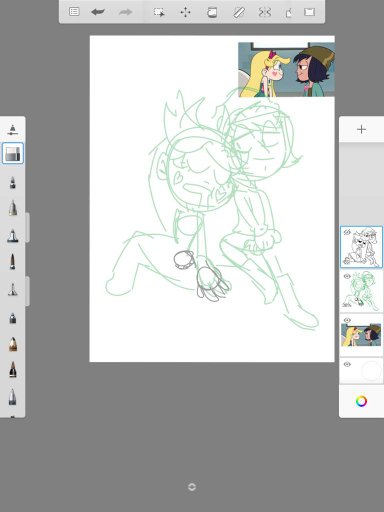The height and width of the screenshot is (512, 384).
Task: Toggle fullscreen view in the top toolbar
Action: [309, 12]
